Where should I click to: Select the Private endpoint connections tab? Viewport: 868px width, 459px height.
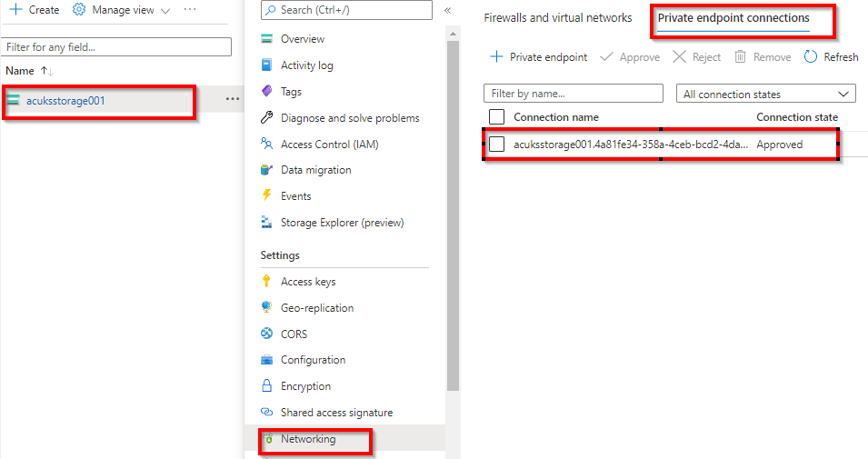[x=733, y=18]
